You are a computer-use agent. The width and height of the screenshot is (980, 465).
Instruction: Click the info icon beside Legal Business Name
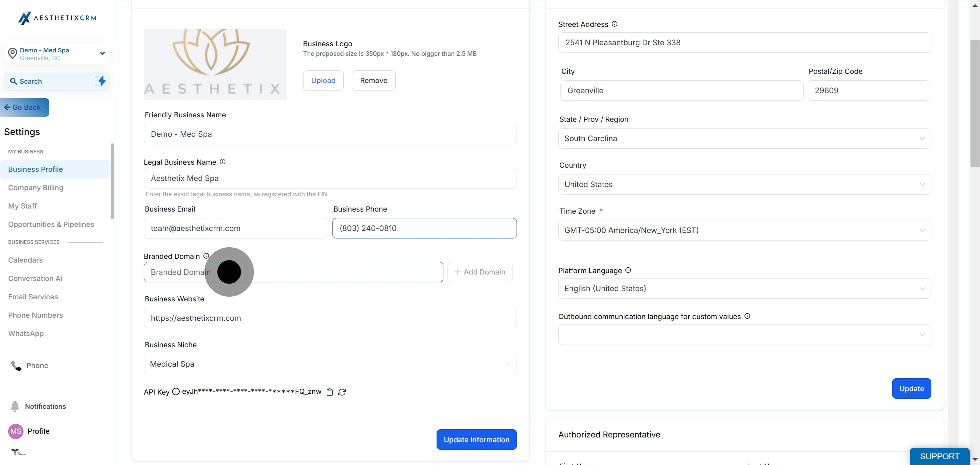(223, 162)
